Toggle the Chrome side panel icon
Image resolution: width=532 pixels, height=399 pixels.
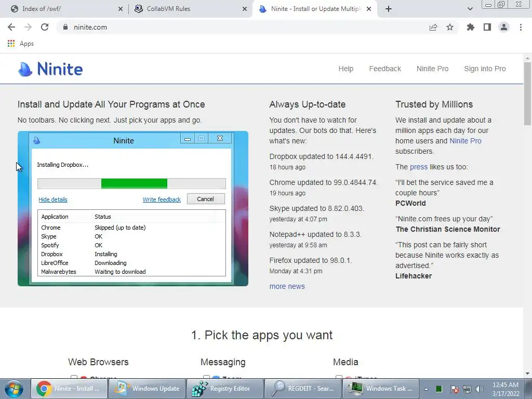click(487, 27)
